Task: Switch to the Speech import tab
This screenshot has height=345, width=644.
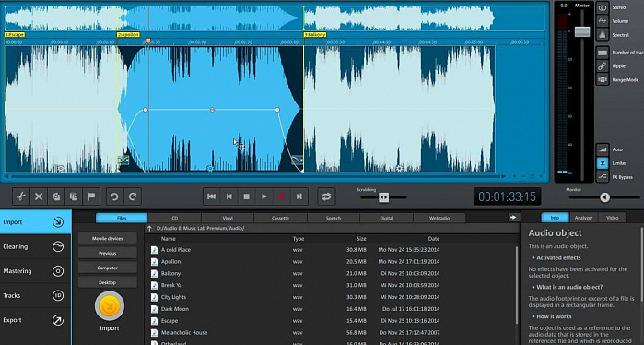Action: 334,218
